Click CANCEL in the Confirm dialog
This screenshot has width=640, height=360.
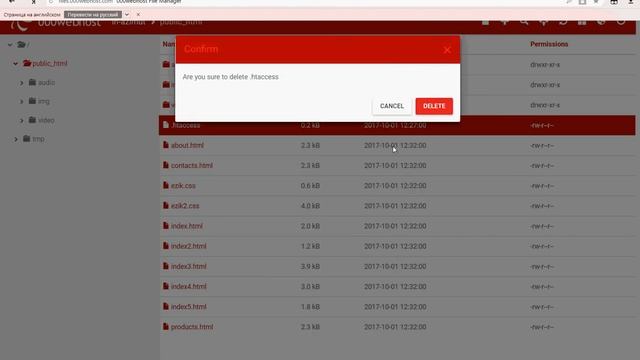pyautogui.click(x=392, y=106)
